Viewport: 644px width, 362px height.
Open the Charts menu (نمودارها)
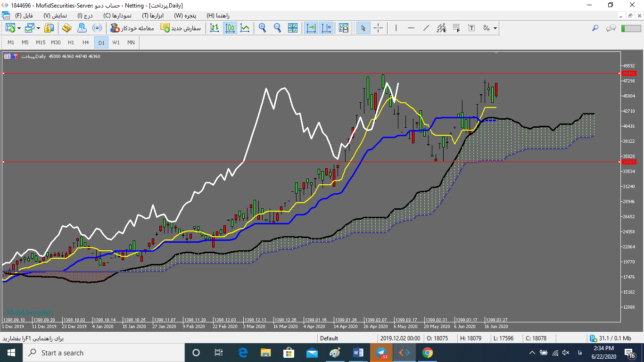(x=117, y=16)
